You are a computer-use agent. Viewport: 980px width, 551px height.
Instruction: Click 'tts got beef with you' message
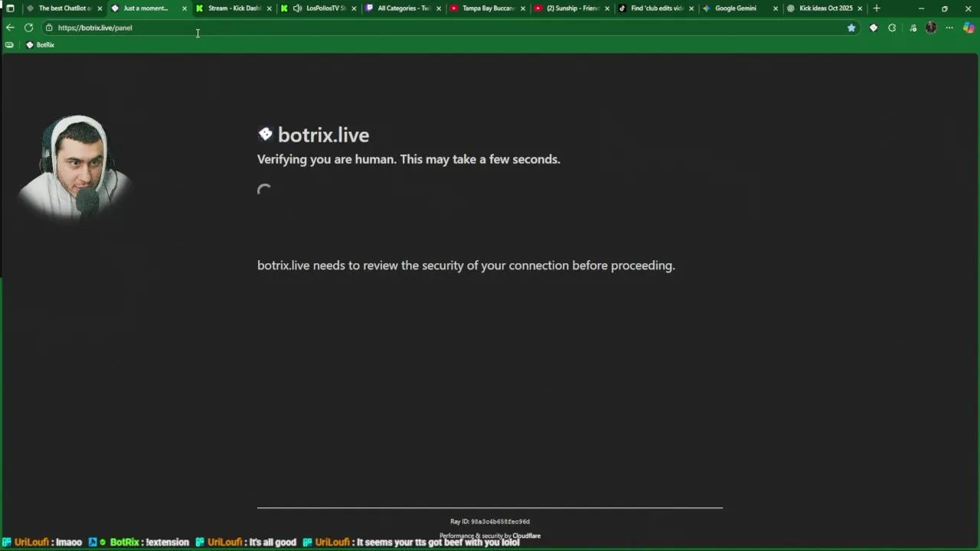[411, 542]
